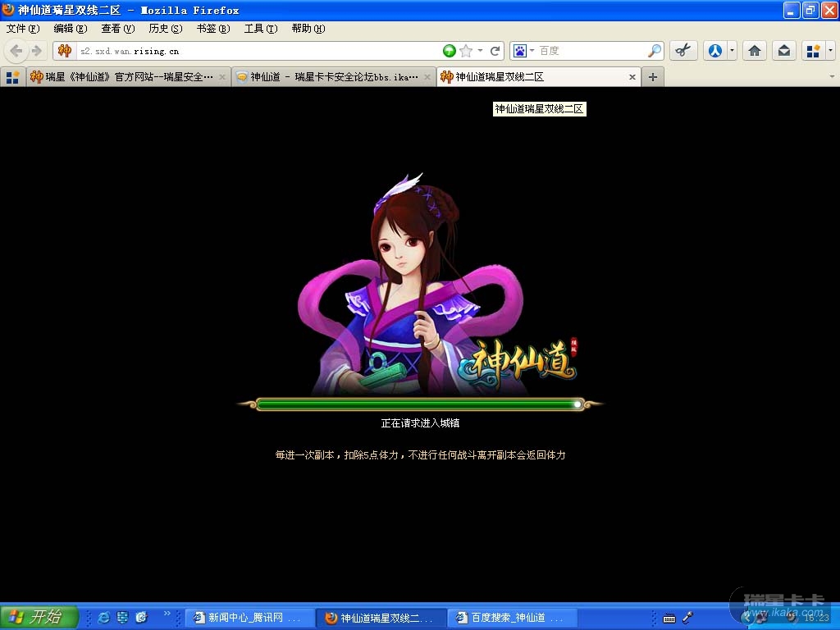The height and width of the screenshot is (630, 840).
Task: Open a new tab with plus button
Action: pyautogui.click(x=652, y=77)
